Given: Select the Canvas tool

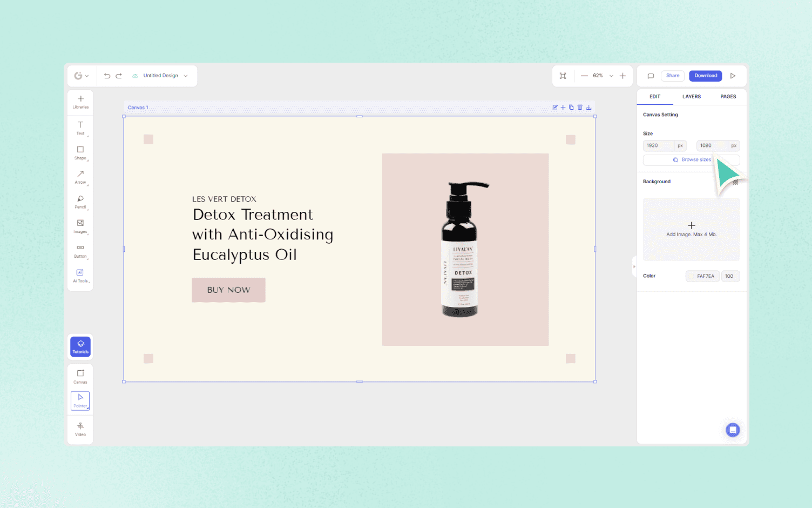Looking at the screenshot, I should (80, 377).
